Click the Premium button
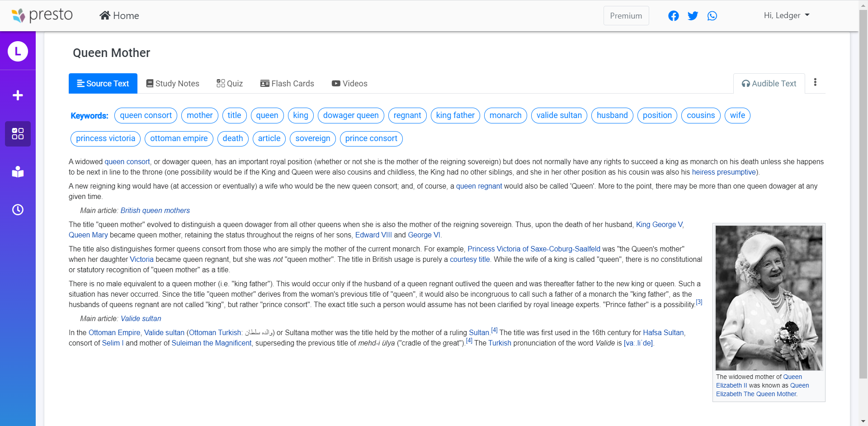Screen dimensions: 868x426 [x=626, y=16]
